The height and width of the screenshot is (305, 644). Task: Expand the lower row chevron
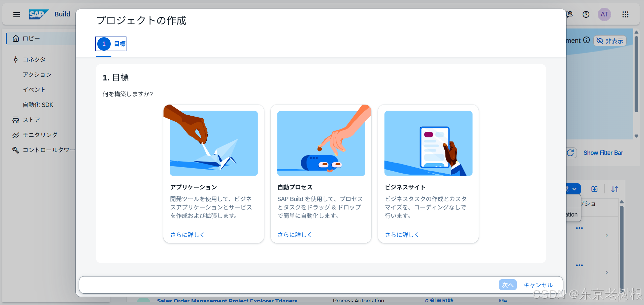(x=607, y=272)
